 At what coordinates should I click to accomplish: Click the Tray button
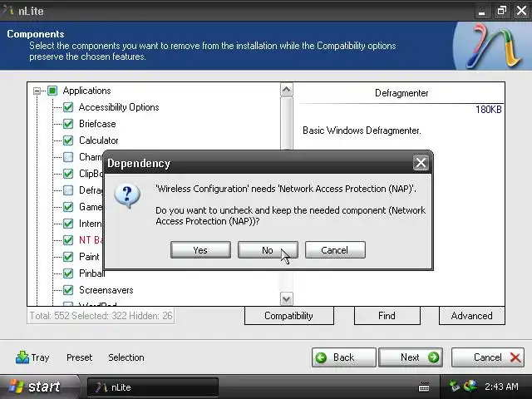32,357
